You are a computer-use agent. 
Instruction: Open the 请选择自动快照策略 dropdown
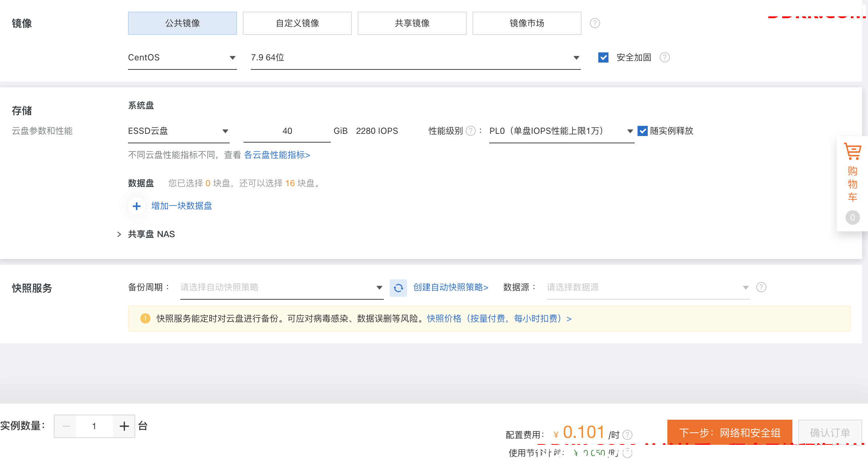[x=282, y=288]
